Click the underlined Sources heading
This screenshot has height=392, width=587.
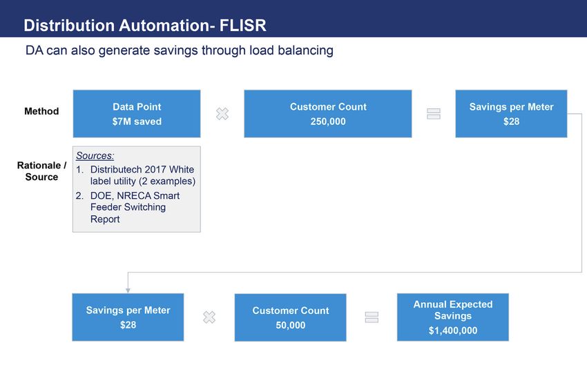click(x=95, y=156)
